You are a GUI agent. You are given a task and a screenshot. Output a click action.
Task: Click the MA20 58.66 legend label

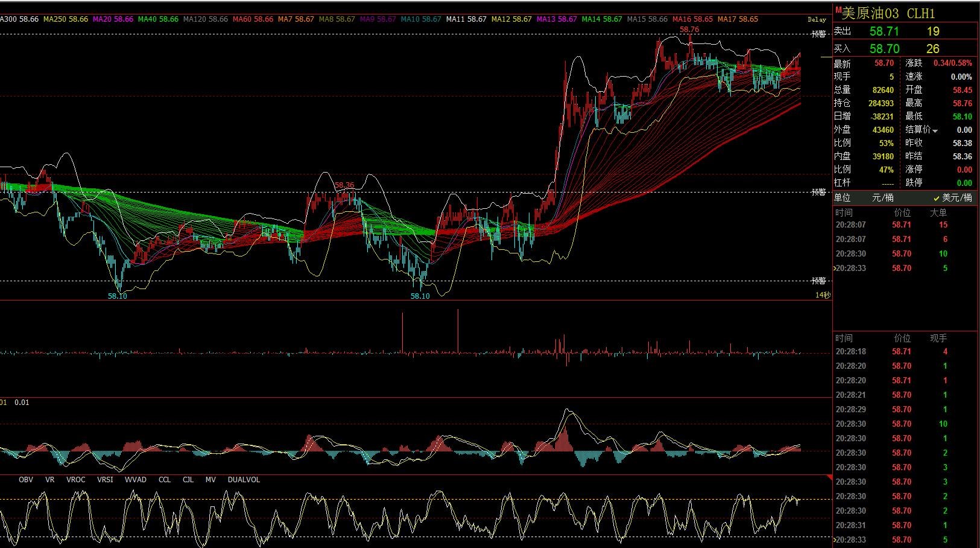click(113, 19)
